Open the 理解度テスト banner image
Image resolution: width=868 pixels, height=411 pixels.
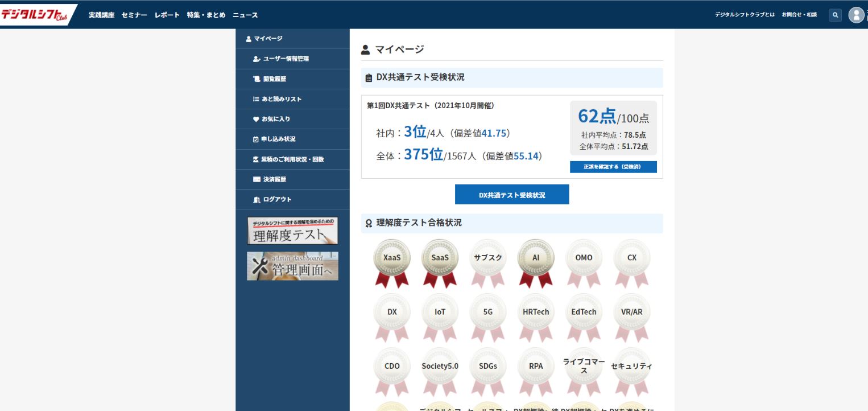(x=292, y=231)
